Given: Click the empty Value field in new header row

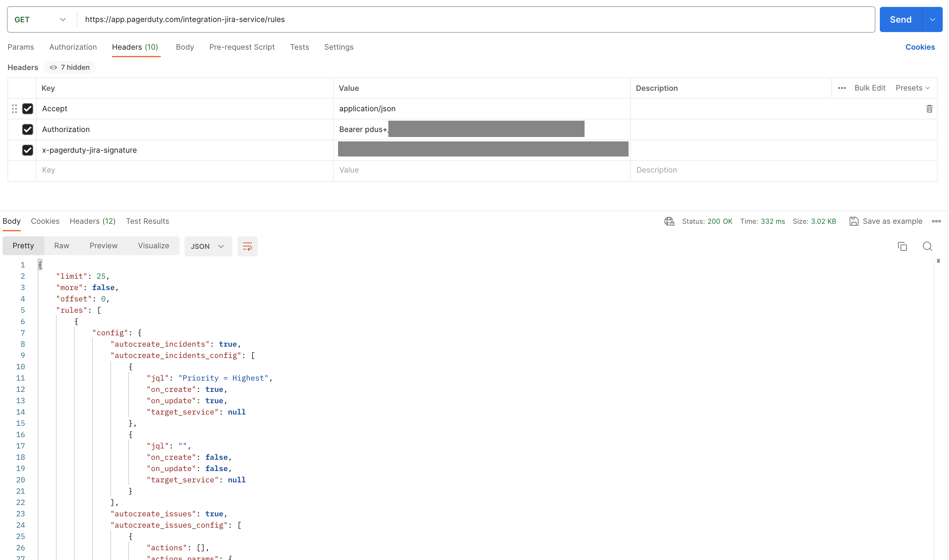Looking at the screenshot, I should pyautogui.click(x=482, y=170).
